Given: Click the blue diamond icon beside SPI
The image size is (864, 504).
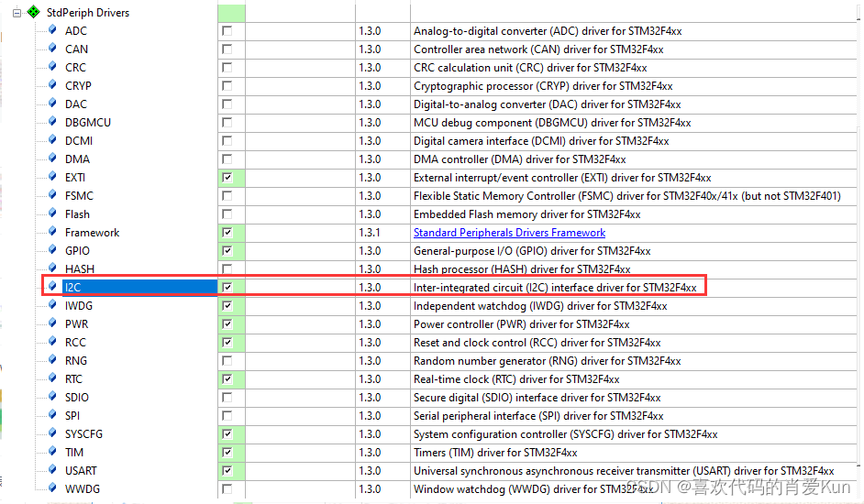Looking at the screenshot, I should coord(52,414).
